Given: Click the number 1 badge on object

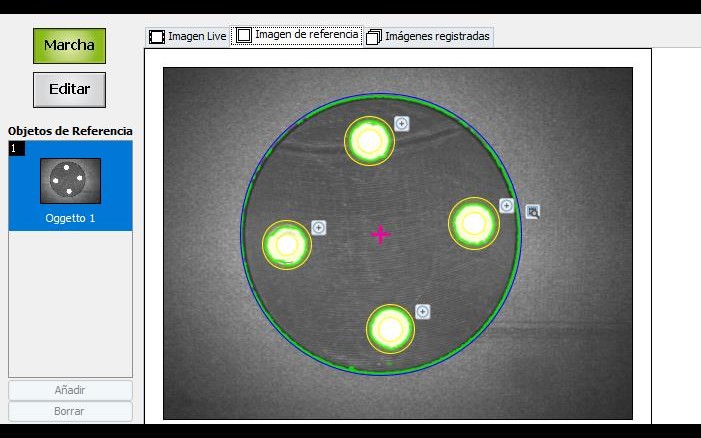Looking at the screenshot, I should pos(17,148).
